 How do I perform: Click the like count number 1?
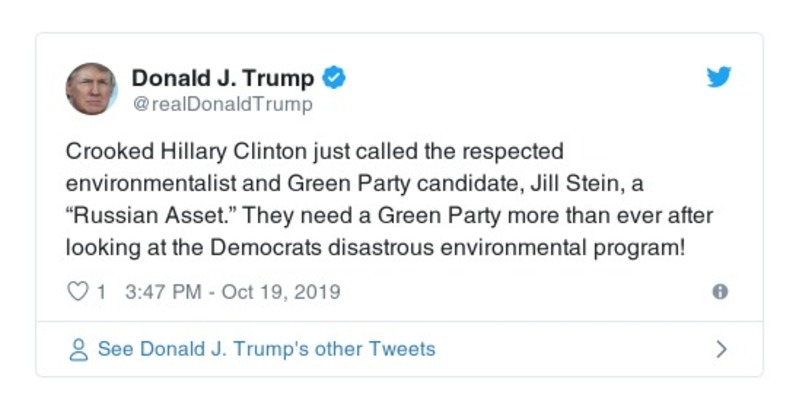(101, 292)
